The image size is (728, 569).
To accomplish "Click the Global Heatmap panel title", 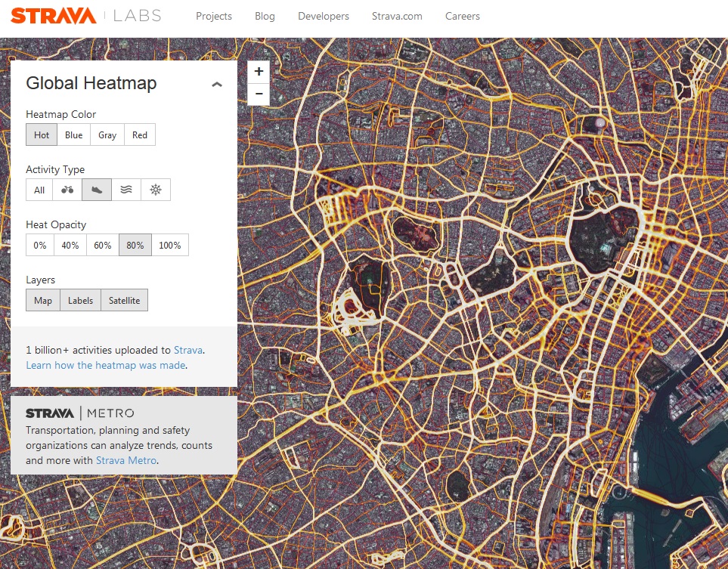I will coord(91,83).
